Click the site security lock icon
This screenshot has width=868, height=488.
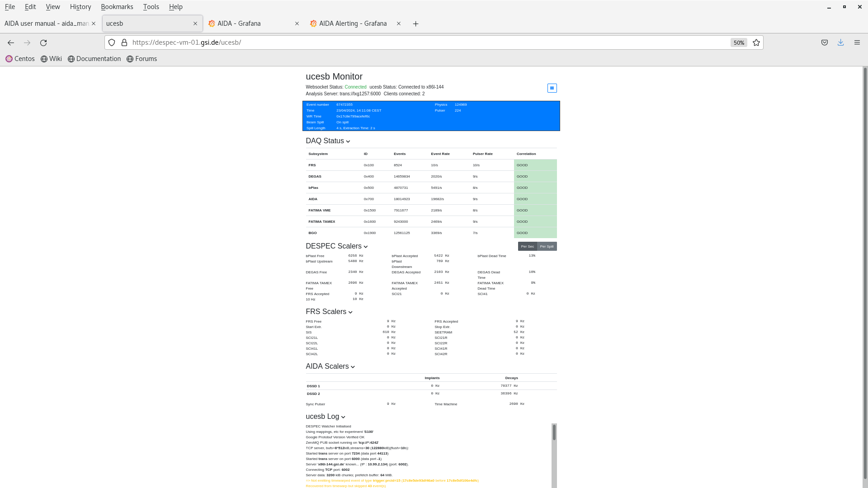coord(124,42)
